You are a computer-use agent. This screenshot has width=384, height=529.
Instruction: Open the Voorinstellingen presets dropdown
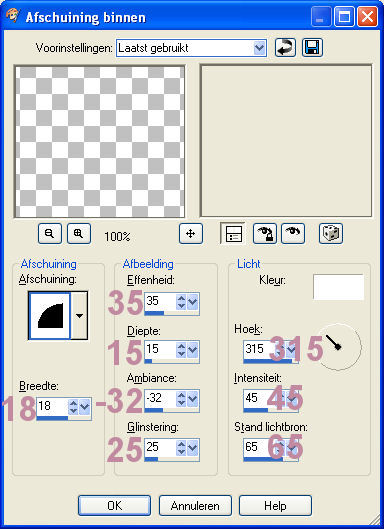(x=259, y=48)
